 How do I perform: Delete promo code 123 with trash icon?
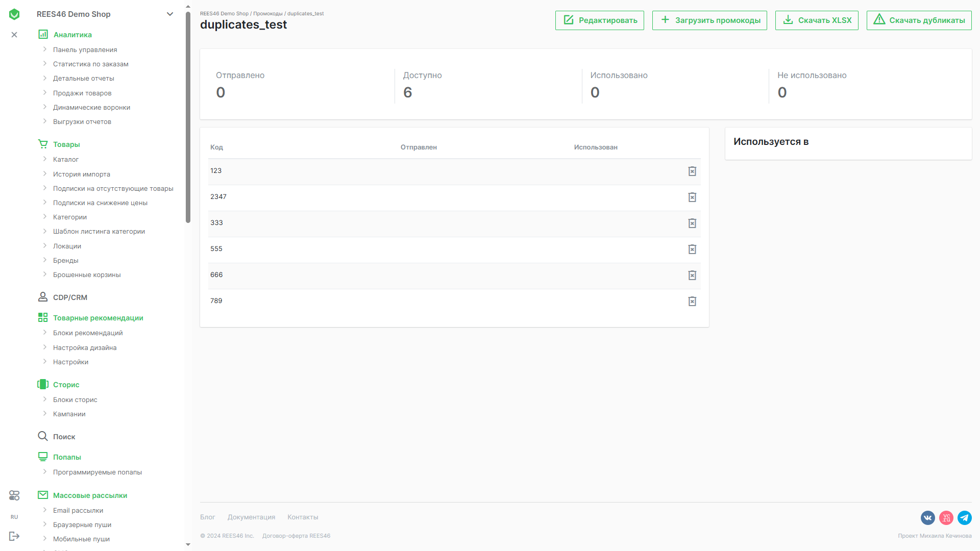(x=692, y=171)
